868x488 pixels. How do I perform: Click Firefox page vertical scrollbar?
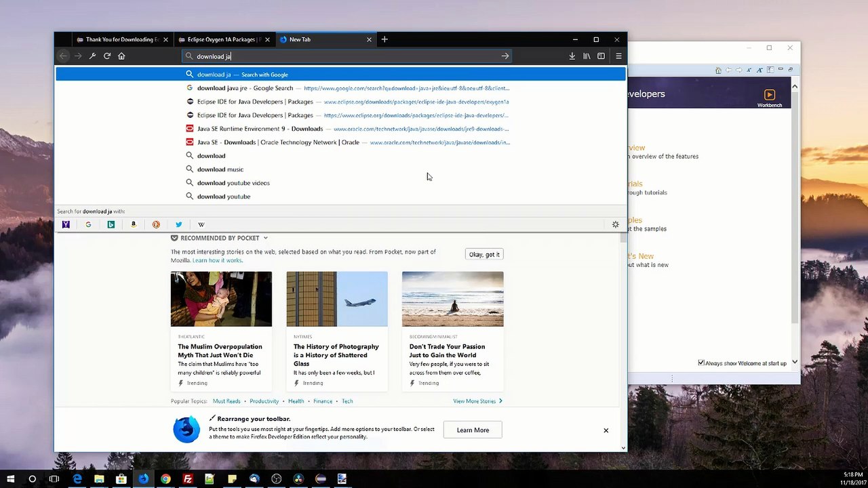point(623,339)
